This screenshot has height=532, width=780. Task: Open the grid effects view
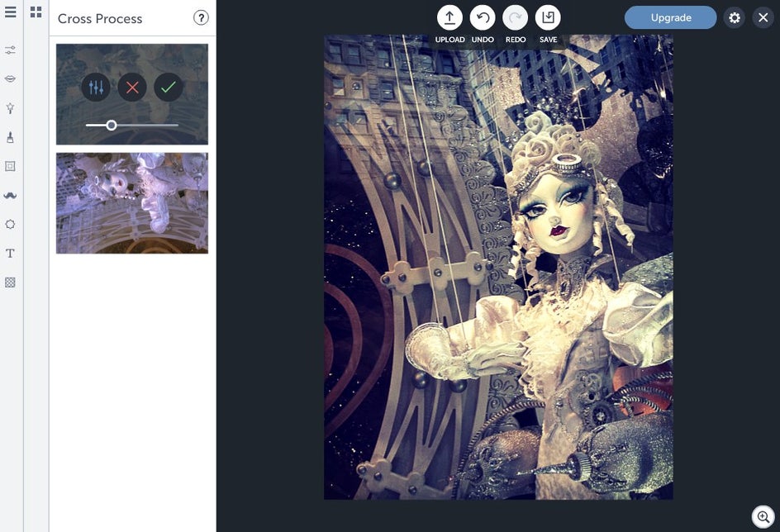[36, 12]
